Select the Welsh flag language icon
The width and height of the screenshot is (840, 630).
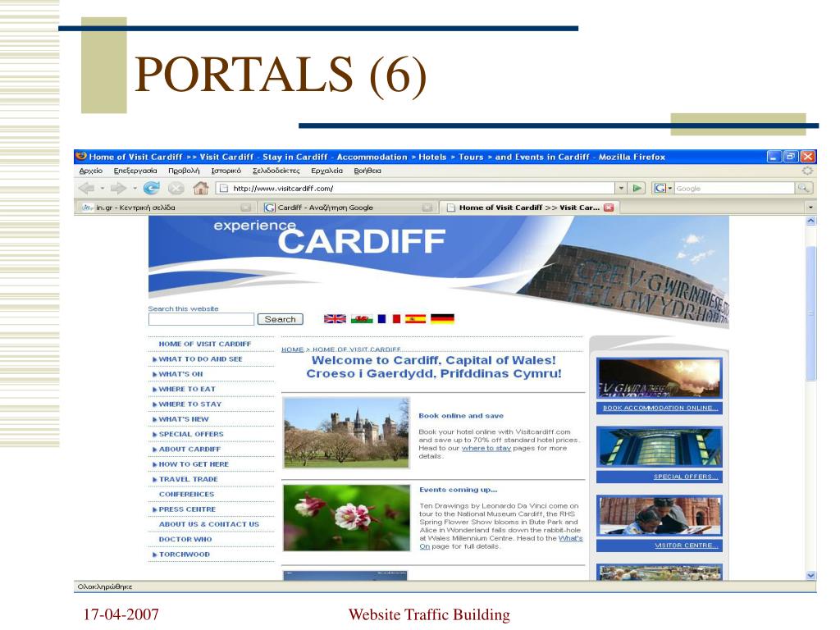pos(362,319)
